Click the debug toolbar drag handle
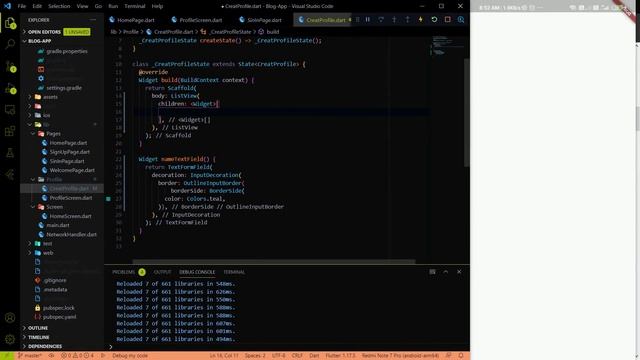The width and height of the screenshot is (640, 360). click(x=358, y=20)
